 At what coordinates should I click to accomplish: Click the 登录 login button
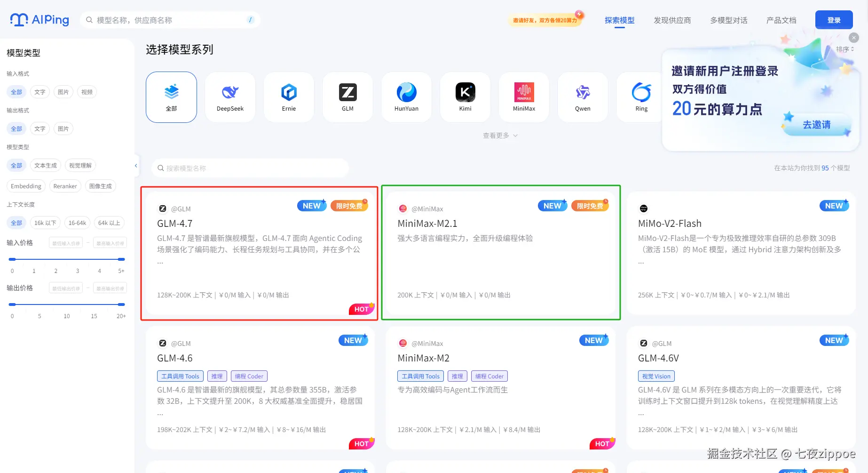coord(834,20)
